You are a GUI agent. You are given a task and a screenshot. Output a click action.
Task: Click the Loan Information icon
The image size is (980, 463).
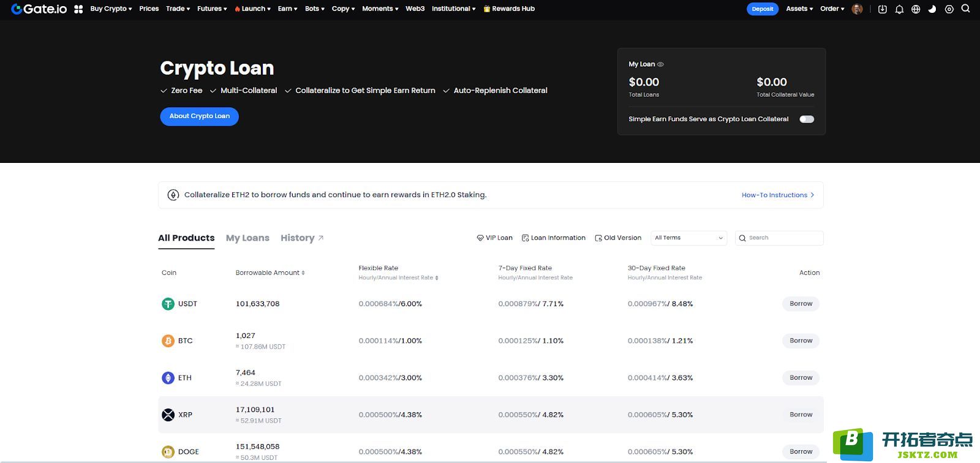tap(525, 238)
